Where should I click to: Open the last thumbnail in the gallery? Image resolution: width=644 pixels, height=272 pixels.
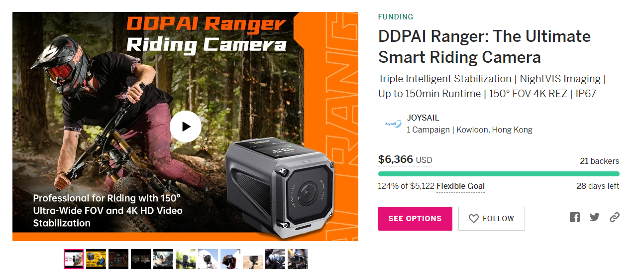click(298, 259)
